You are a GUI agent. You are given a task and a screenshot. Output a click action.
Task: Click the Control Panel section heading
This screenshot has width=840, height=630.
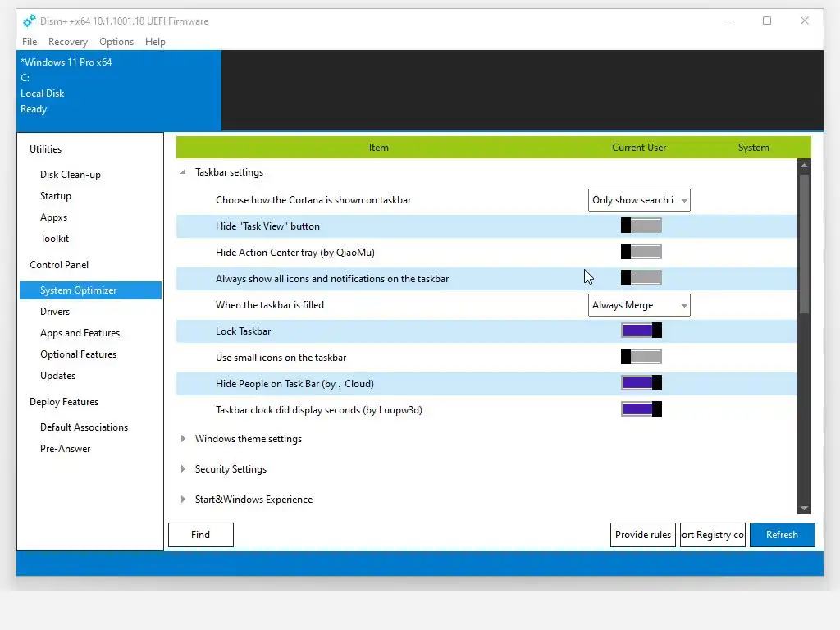59,265
